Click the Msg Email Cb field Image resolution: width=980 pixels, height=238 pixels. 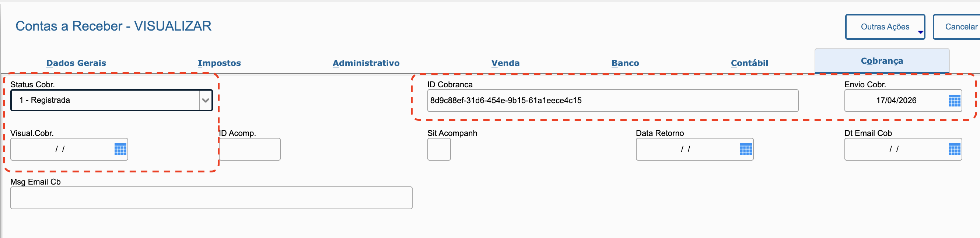pyautogui.click(x=211, y=198)
